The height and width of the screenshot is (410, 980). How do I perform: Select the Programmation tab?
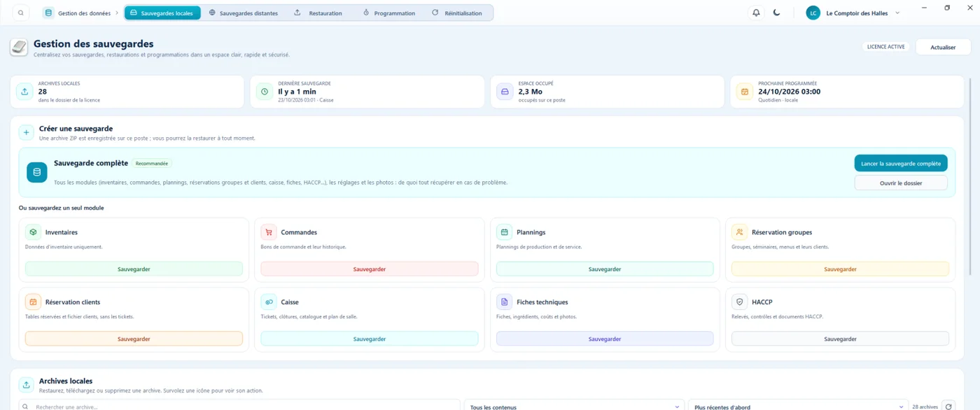point(389,13)
